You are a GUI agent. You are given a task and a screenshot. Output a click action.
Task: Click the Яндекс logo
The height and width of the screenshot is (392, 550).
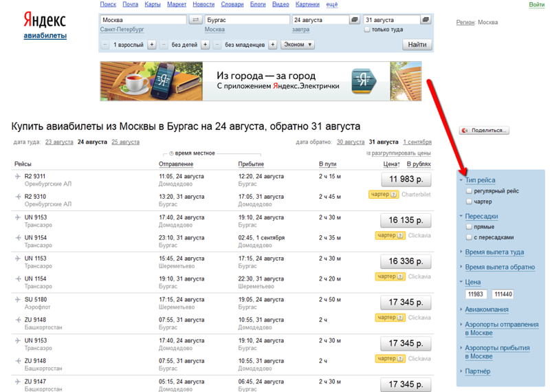[x=45, y=20]
